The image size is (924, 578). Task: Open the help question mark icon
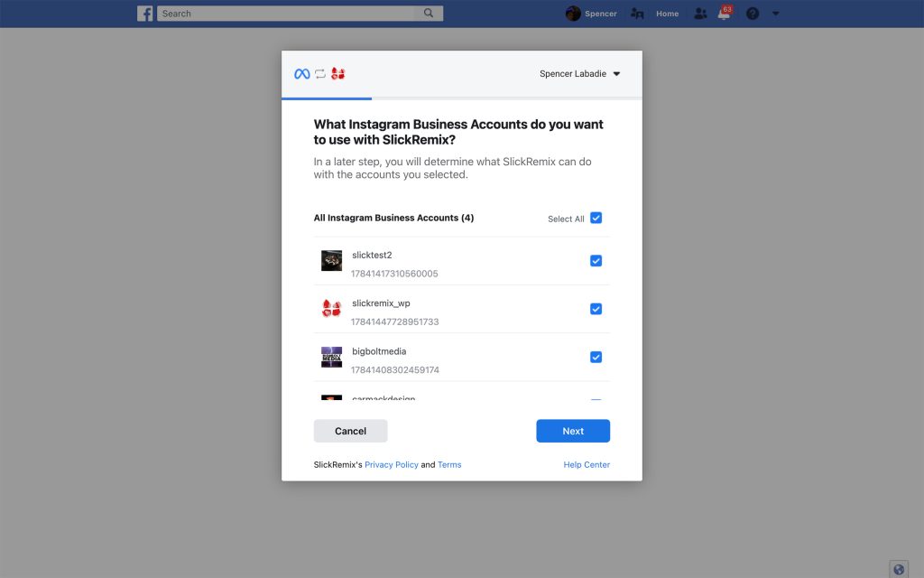[753, 14]
